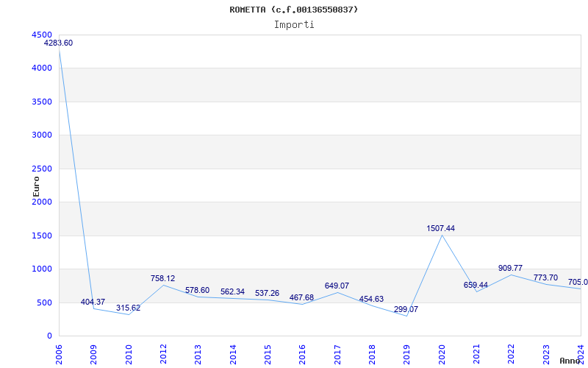Click the 454.63 data value

click(x=371, y=300)
